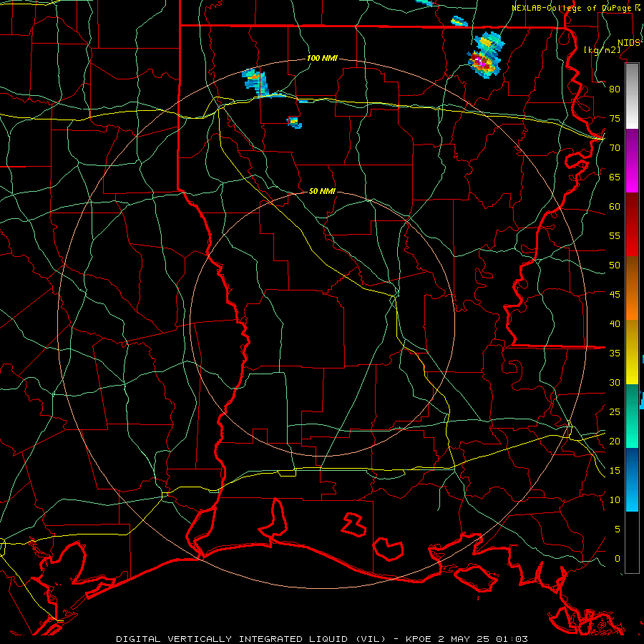This screenshot has height=644, width=644.
Task: Pick the black segment of the color bar
Action: pos(632,542)
